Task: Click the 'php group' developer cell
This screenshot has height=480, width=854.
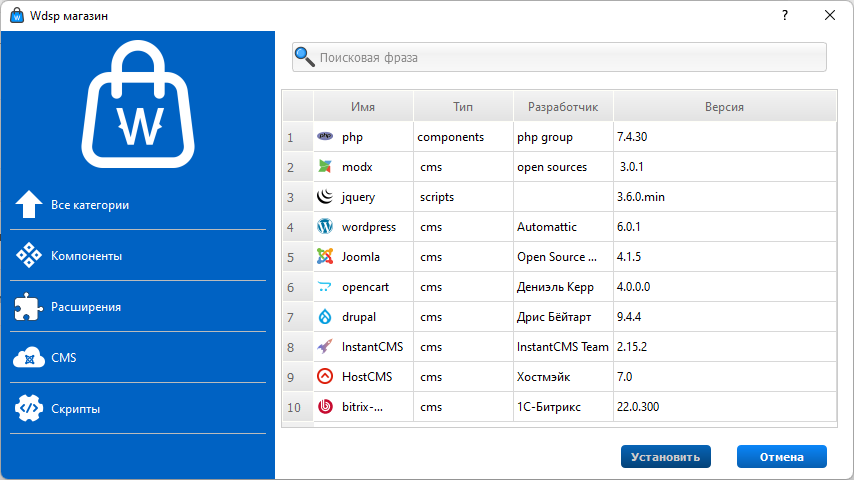Action: tap(563, 137)
